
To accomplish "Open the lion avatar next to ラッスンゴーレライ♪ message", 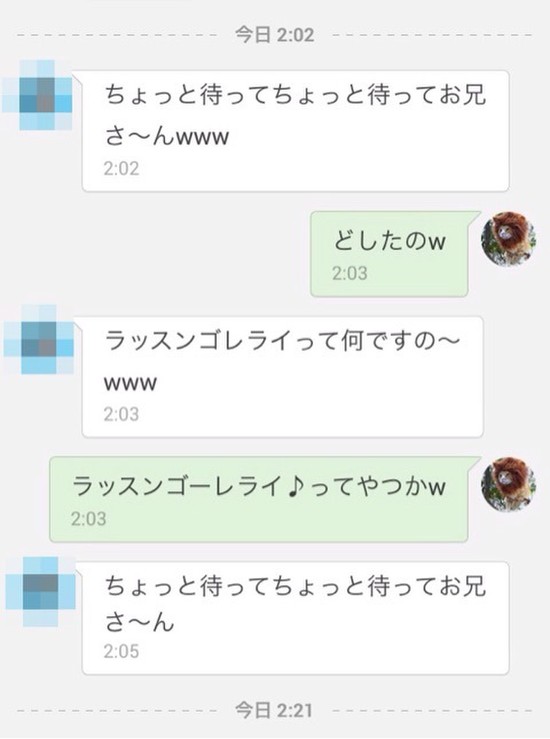I will (x=509, y=484).
